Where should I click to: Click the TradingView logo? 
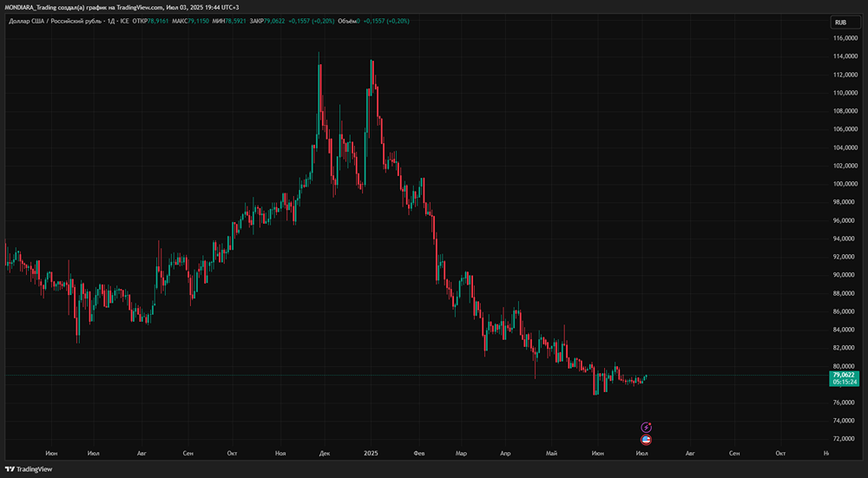click(29, 469)
